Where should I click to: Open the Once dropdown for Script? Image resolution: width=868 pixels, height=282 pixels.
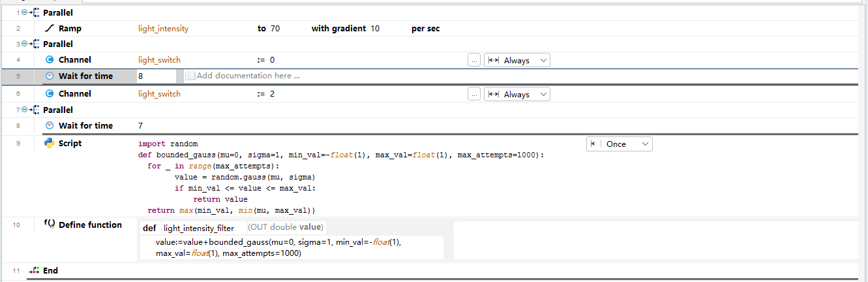tap(620, 144)
